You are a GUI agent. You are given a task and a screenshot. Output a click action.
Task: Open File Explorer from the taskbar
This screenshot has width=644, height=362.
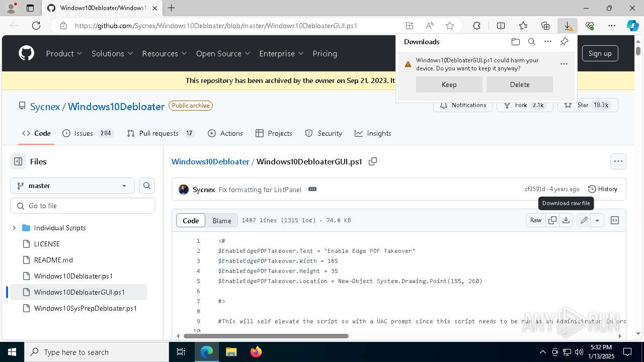(x=231, y=352)
